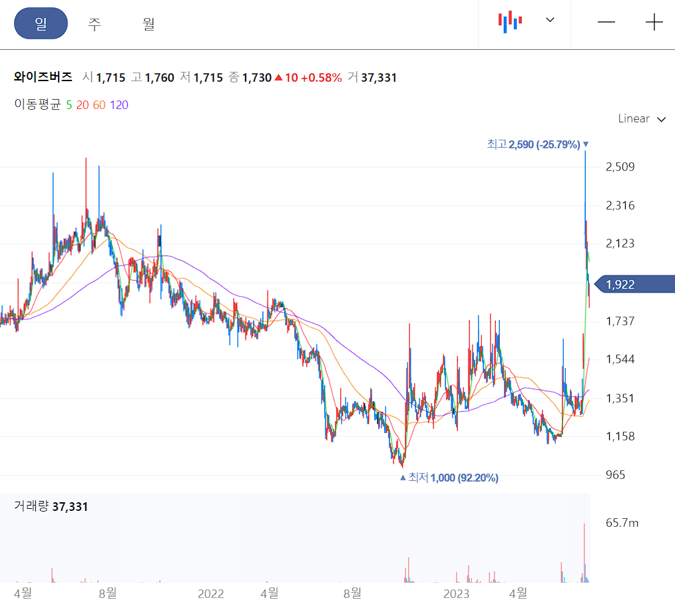Click the 이동평균 moving average label
The height and width of the screenshot is (616, 675).
(x=37, y=104)
